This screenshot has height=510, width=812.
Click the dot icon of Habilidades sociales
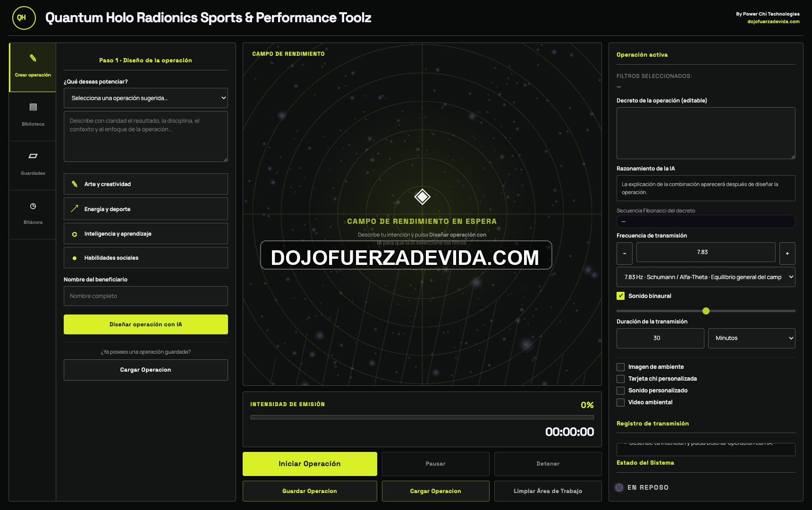[75, 258]
